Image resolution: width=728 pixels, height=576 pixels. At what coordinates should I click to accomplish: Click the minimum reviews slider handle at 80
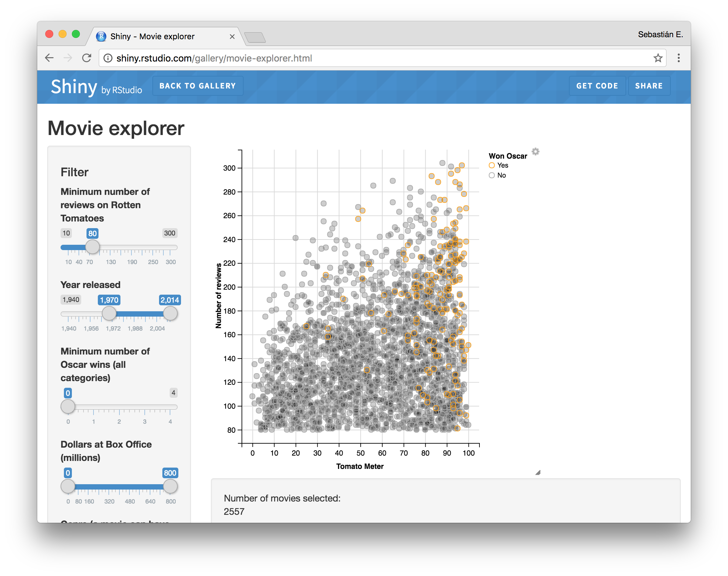[x=92, y=247]
